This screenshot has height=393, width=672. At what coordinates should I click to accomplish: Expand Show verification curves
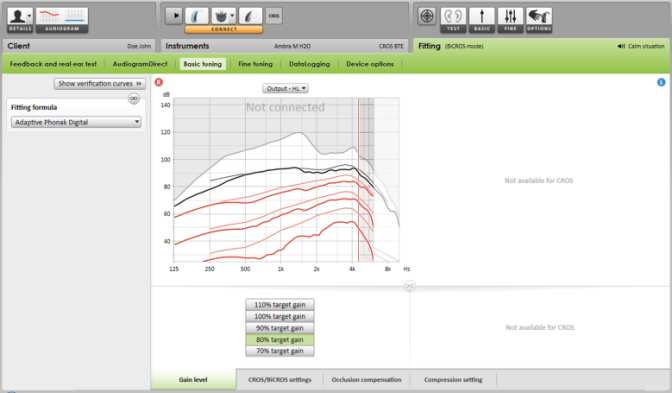99,84
